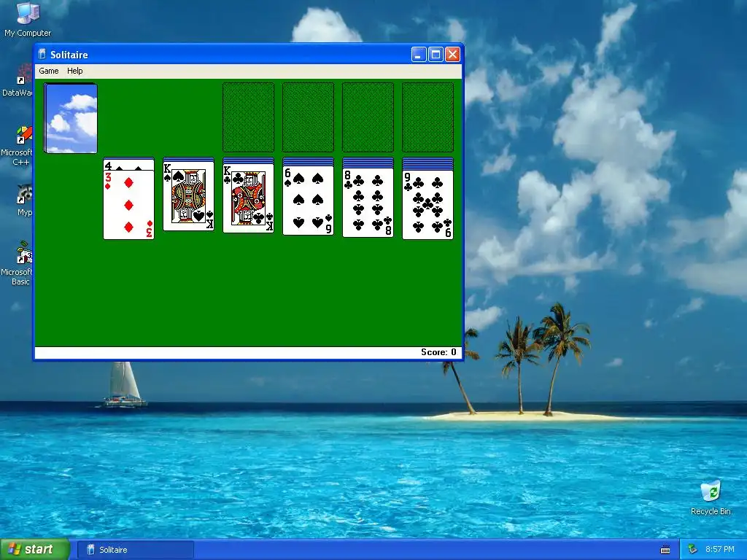The width and height of the screenshot is (747, 560).
Task: Click the 8:57 PM clock
Action: 720,550
